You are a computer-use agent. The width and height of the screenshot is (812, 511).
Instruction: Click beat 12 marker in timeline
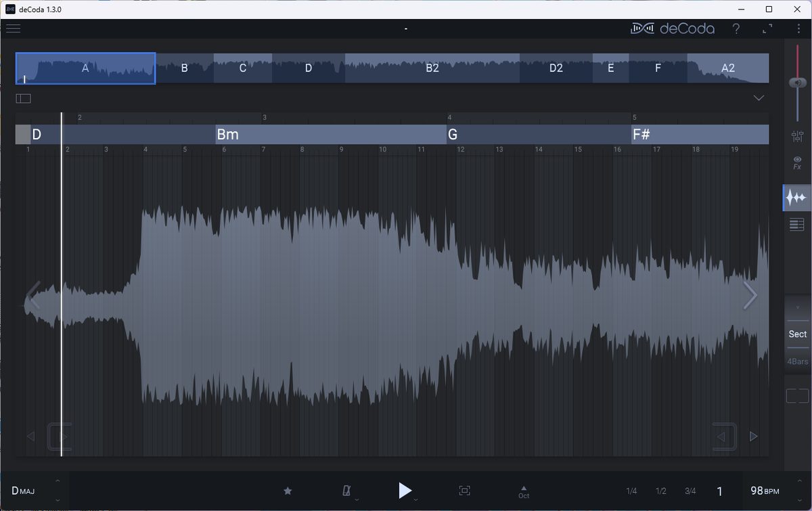(460, 150)
